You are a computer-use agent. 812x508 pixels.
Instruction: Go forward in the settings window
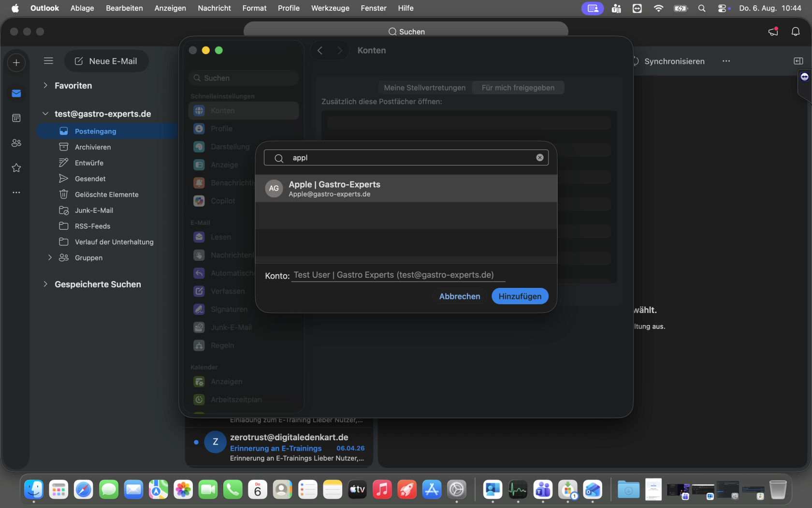click(340, 50)
